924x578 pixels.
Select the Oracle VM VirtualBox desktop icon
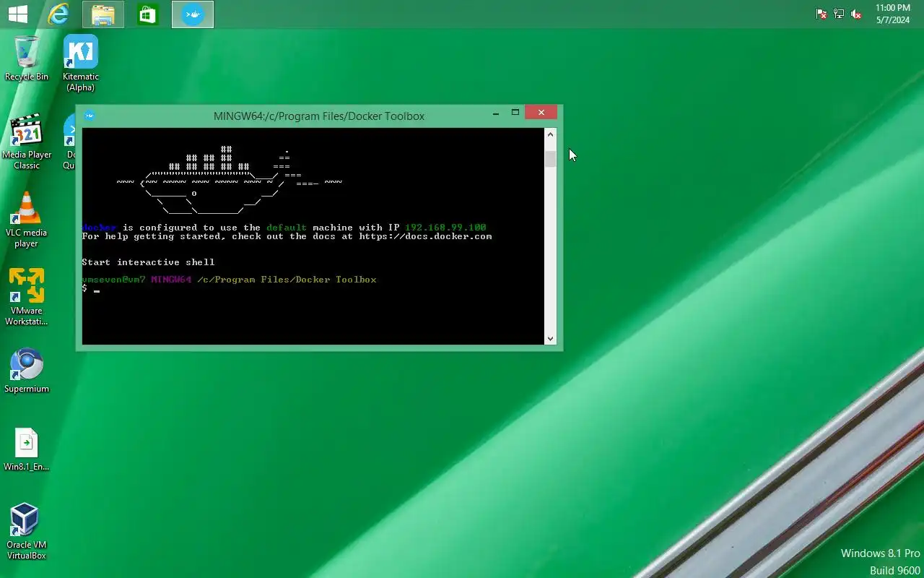pyautogui.click(x=27, y=532)
